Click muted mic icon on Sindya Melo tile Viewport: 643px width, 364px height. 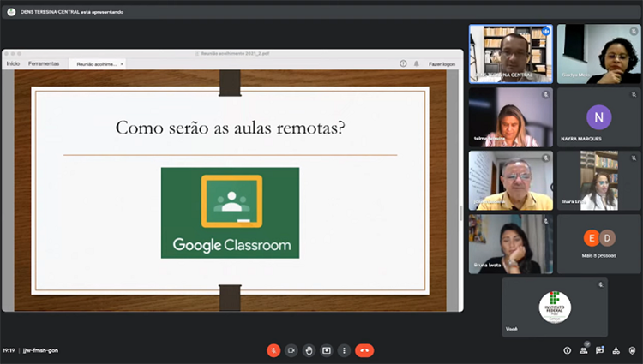click(x=634, y=31)
